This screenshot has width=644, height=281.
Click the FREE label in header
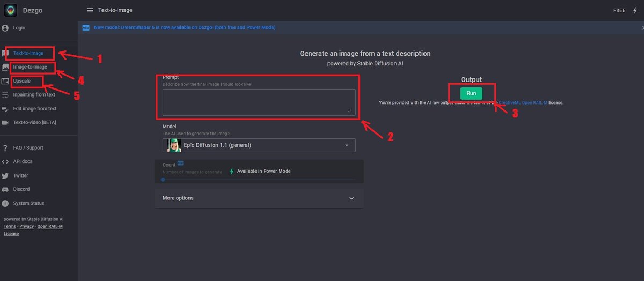[x=619, y=10]
